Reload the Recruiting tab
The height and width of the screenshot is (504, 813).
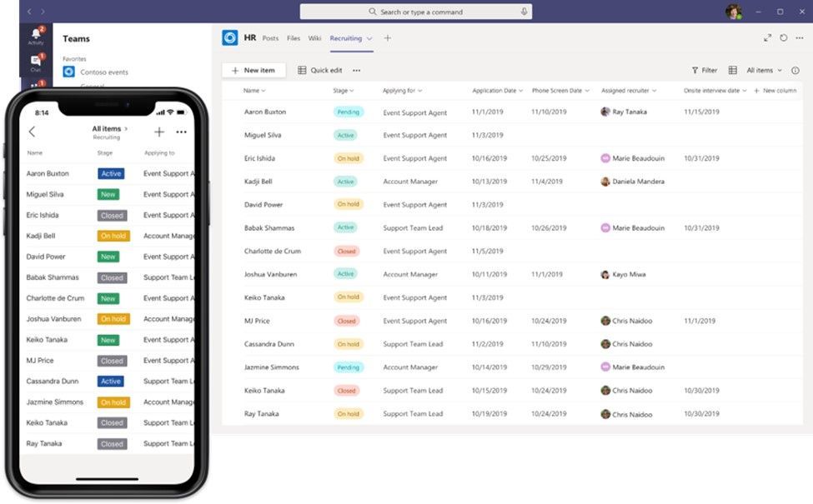[784, 37]
